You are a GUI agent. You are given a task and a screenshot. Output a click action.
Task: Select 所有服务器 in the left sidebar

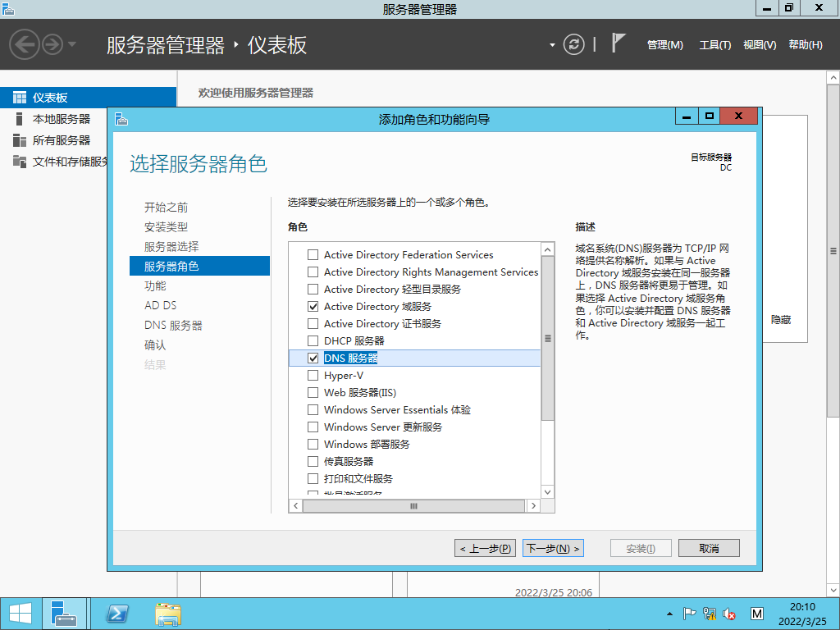click(61, 140)
